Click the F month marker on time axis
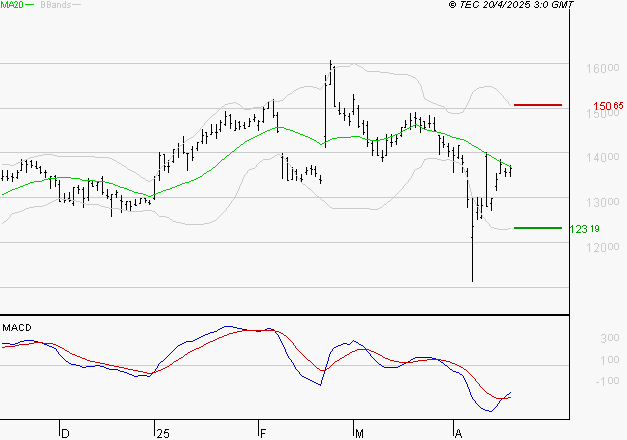The height and width of the screenshot is (440, 627). (263, 433)
